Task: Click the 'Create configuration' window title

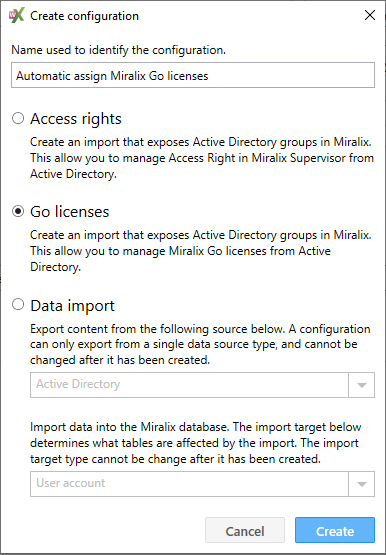Action: 84,16
